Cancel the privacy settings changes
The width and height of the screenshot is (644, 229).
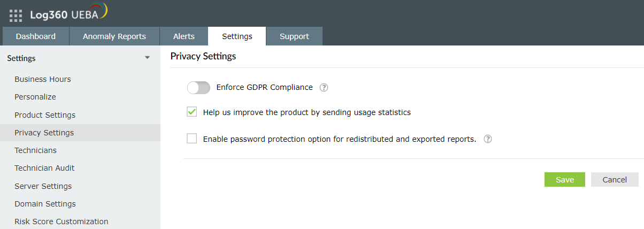pyautogui.click(x=615, y=180)
